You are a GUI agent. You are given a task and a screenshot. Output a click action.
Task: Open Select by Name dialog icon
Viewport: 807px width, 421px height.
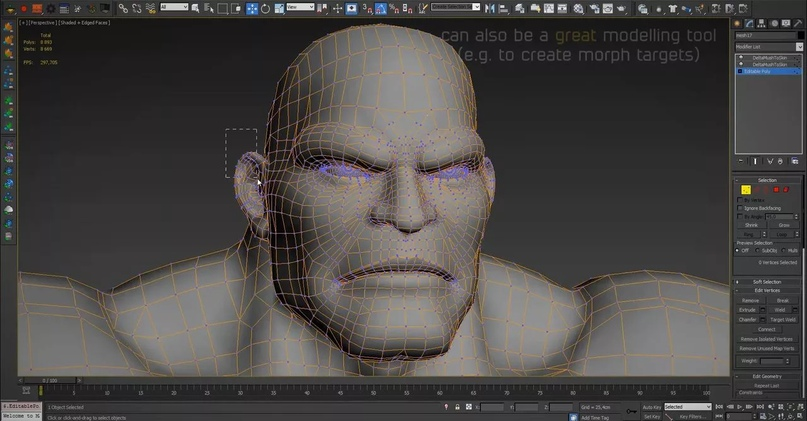point(209,8)
